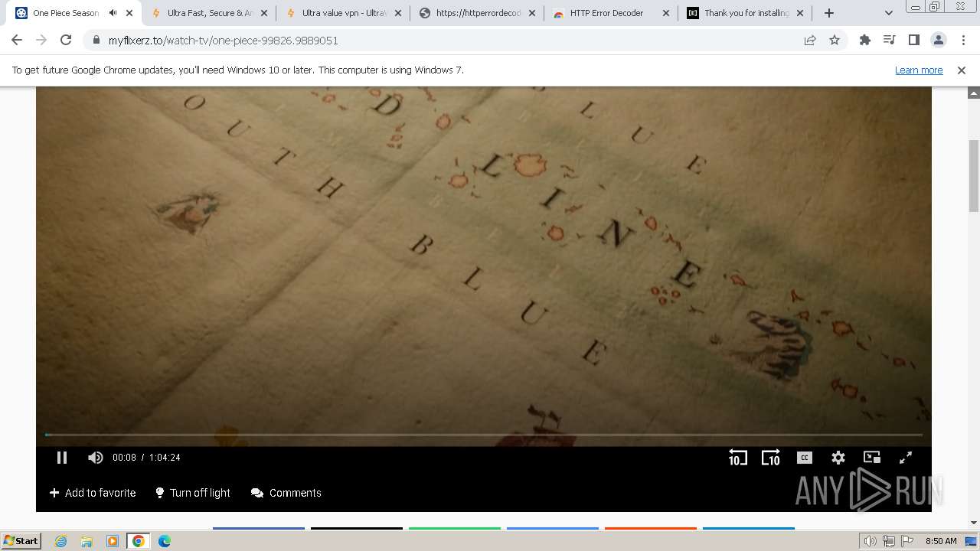Pause the video playback
The height and width of the screenshot is (551, 980).
62,458
